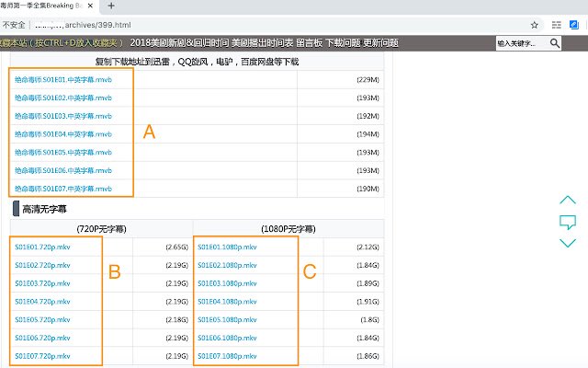The width and height of the screenshot is (588, 368).
Task: Click 收藏本站 bookmark-site link
Action: click(x=62, y=43)
